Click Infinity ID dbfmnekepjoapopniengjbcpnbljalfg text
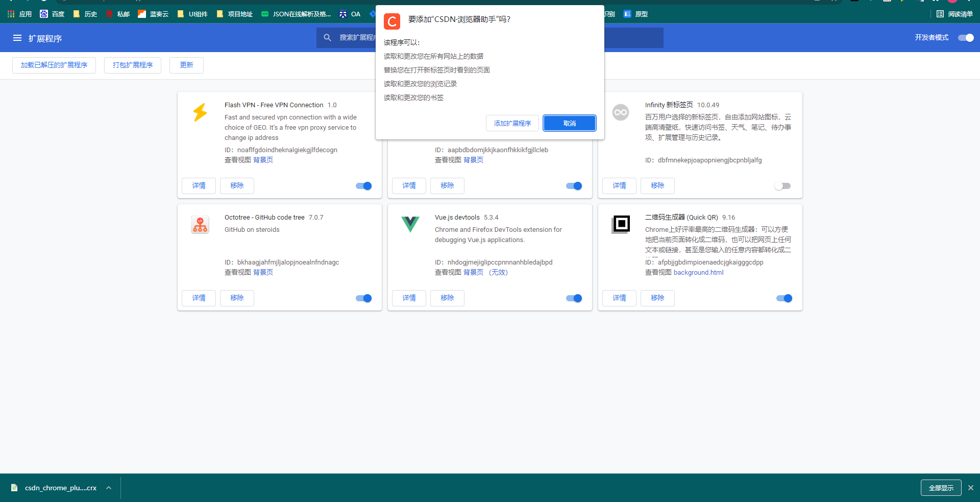This screenshot has width=980, height=502. coord(703,160)
